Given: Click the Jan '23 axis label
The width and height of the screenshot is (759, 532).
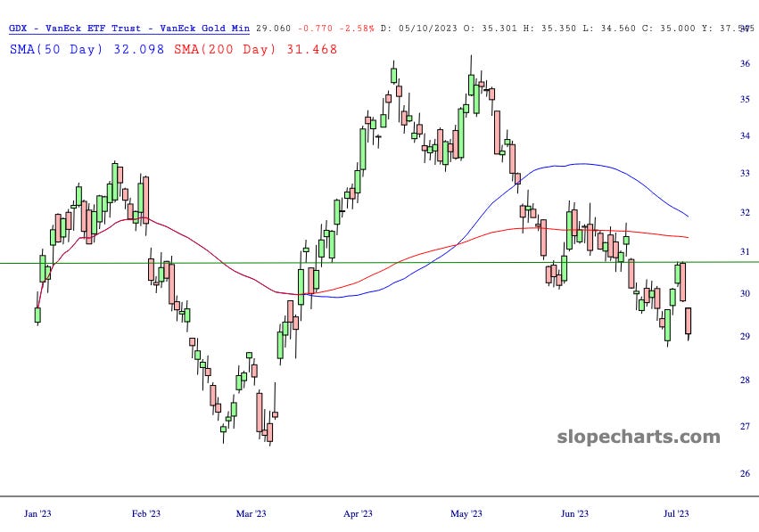Looking at the screenshot, I should pos(37,513).
